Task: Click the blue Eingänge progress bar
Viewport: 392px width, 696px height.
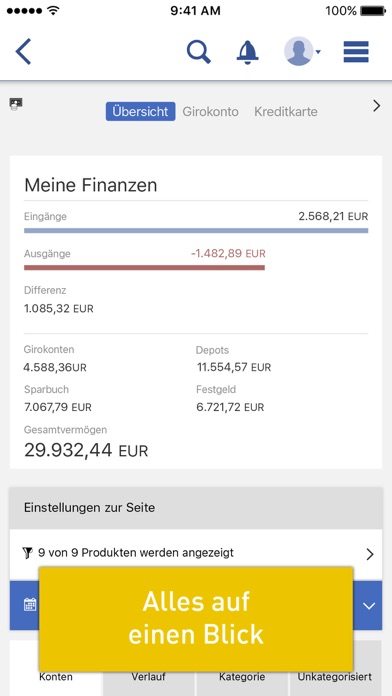Action: coord(196,231)
